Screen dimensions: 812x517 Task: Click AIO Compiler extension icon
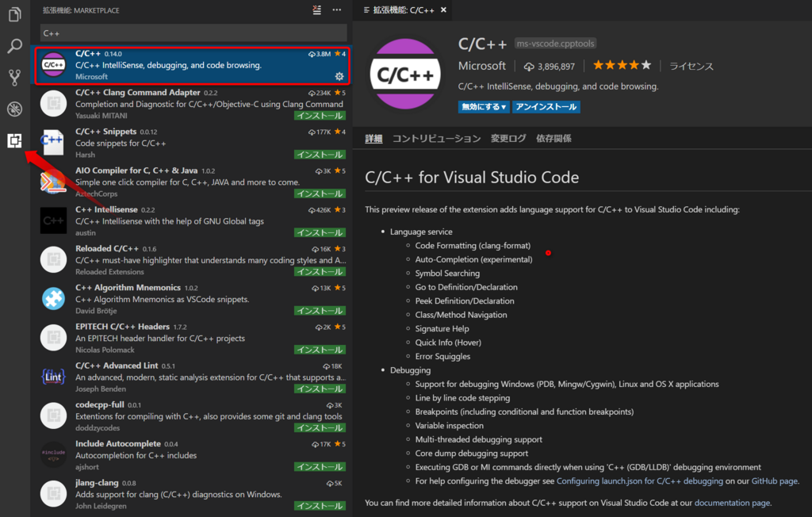tap(53, 182)
